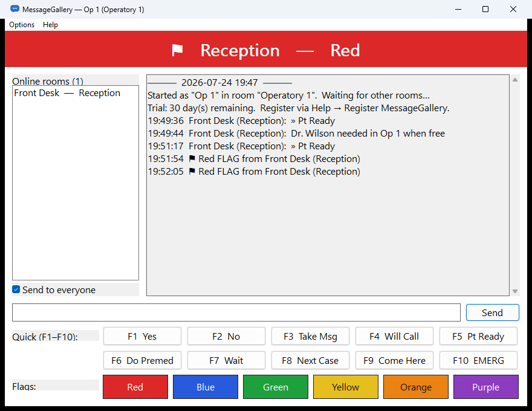Click the Reception — Red banner
The image size is (532, 411).
(266, 49)
